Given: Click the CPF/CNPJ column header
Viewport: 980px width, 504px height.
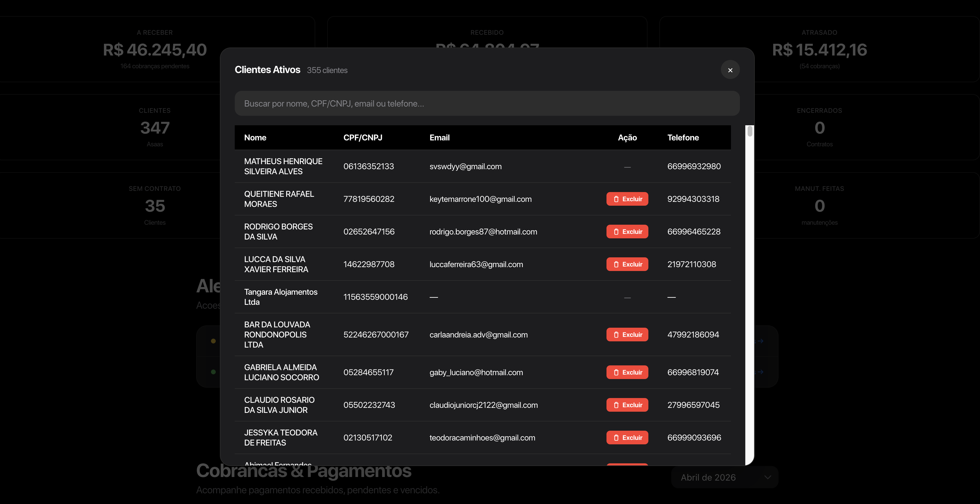Looking at the screenshot, I should 363,138.
